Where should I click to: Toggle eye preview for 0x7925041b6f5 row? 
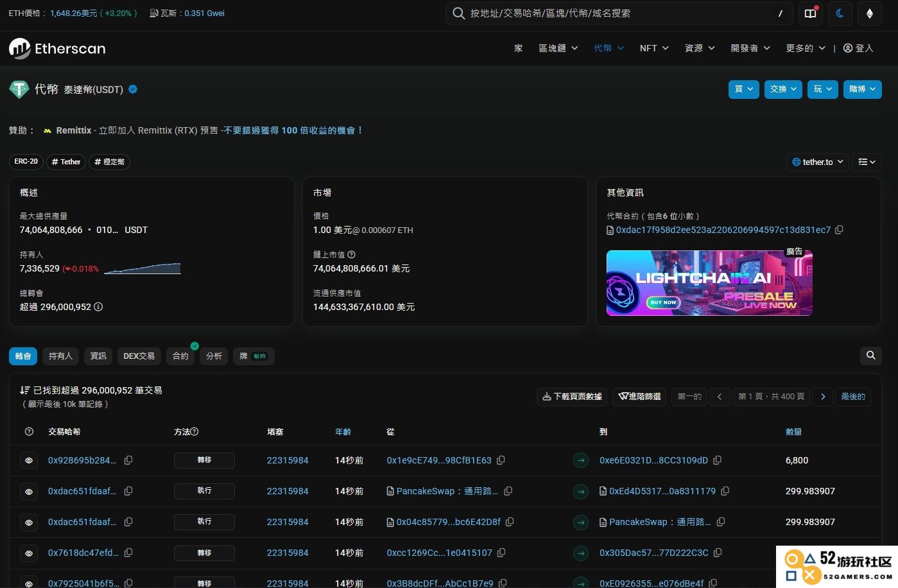29,584
